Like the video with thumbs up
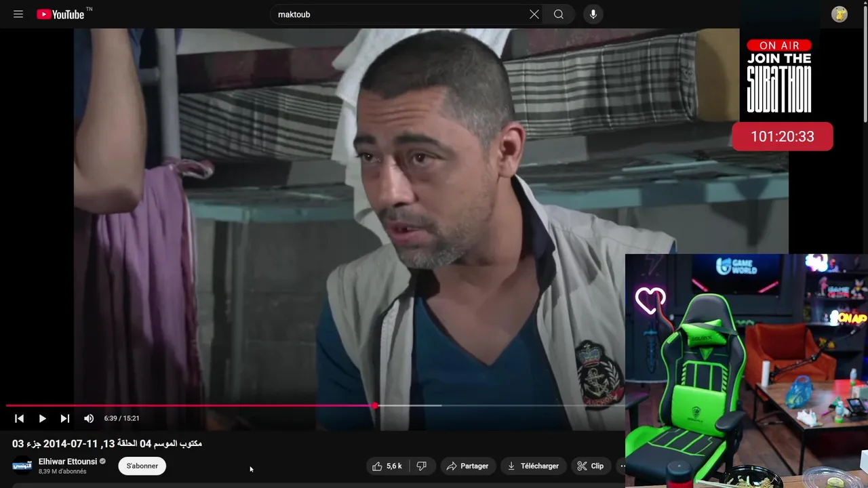Viewport: 868px width, 488px height. (x=387, y=466)
